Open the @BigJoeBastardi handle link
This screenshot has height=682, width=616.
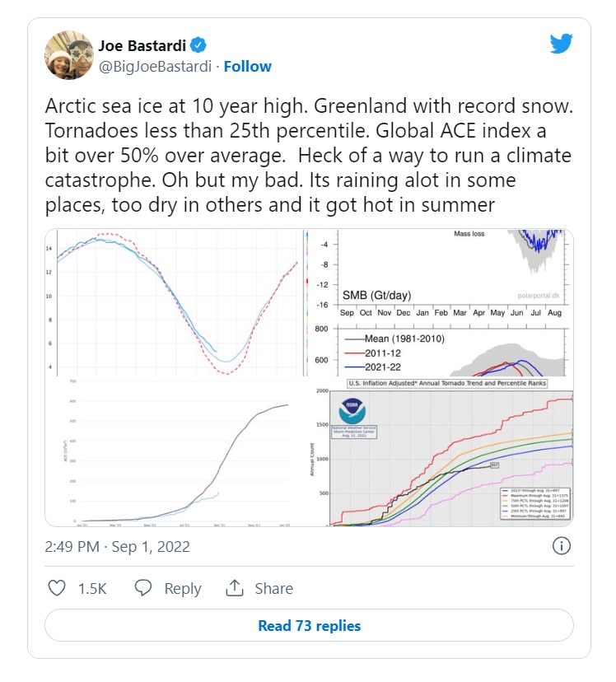pyautogui.click(x=155, y=67)
